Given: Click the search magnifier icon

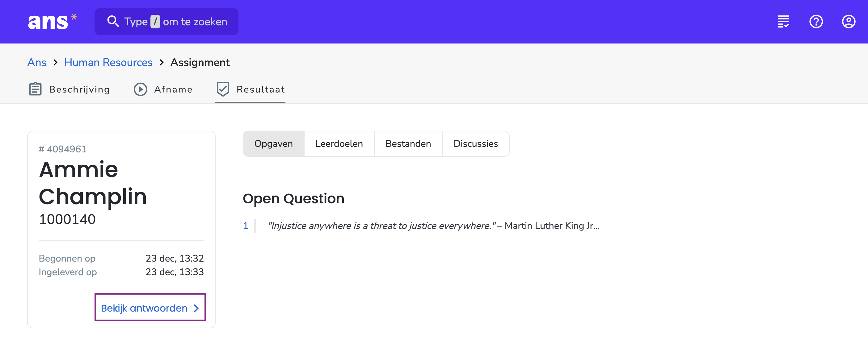Looking at the screenshot, I should [x=113, y=22].
